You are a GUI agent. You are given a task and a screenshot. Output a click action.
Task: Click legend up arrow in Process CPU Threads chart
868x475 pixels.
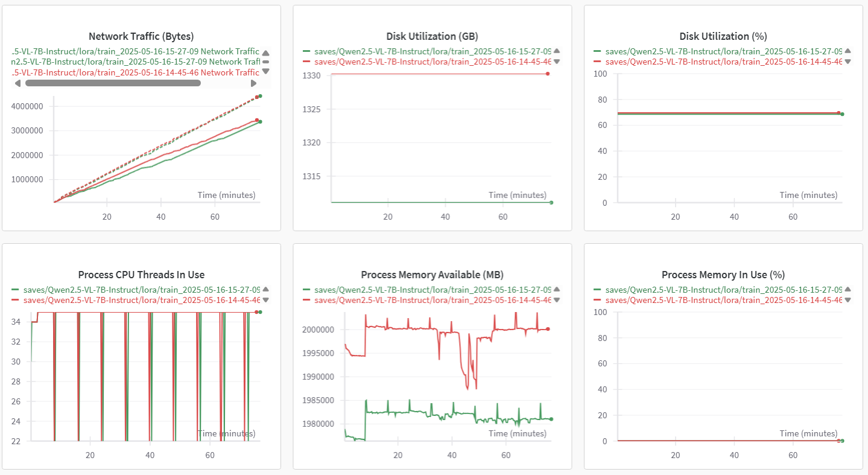266,289
